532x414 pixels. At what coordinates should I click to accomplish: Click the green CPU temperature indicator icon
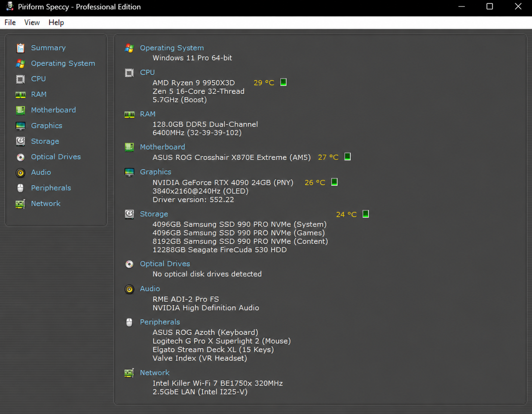click(284, 82)
